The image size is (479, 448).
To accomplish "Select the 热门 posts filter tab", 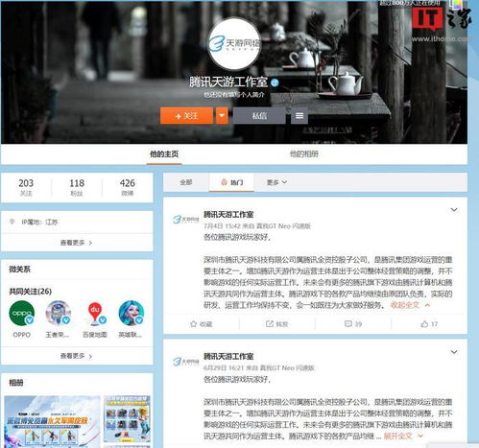I will point(232,182).
